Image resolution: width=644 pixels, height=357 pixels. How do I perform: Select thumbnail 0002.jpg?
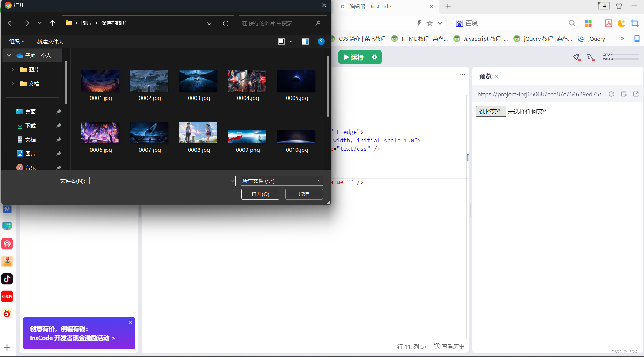pos(149,81)
